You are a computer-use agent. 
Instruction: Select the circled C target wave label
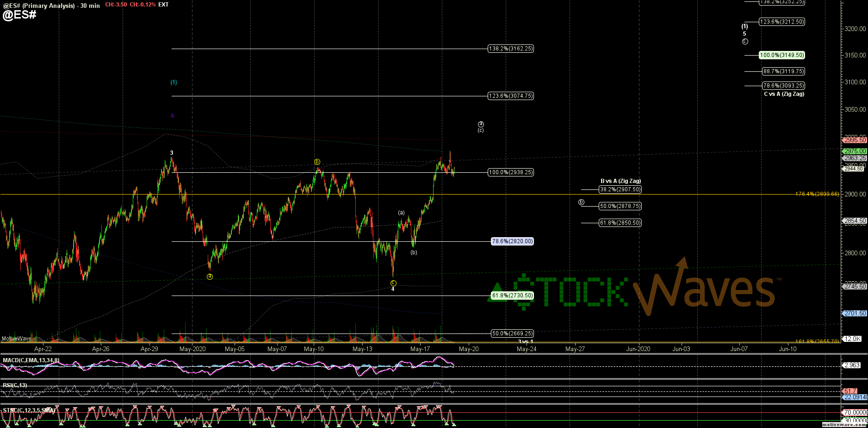[745, 42]
